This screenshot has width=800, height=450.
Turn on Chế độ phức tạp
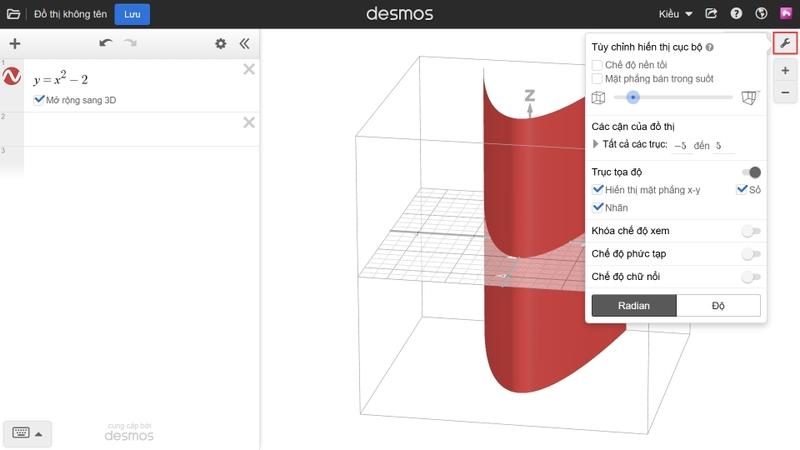(x=751, y=254)
